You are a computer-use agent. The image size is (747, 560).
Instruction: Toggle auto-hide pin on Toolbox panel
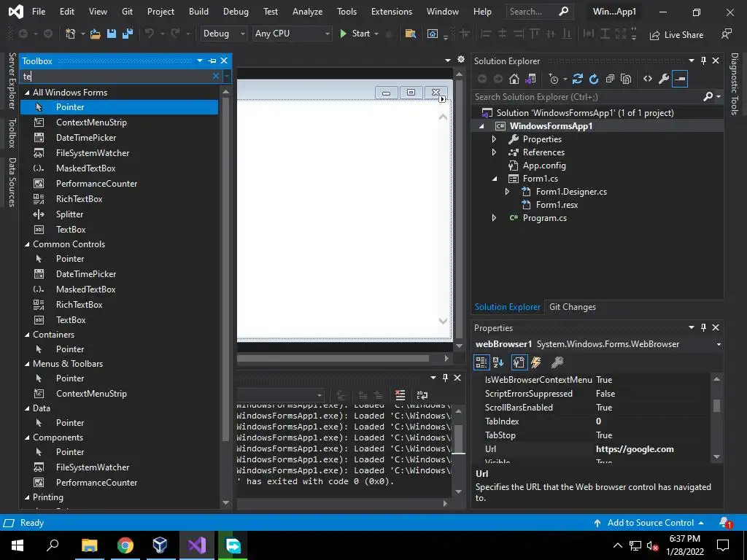[x=212, y=61]
